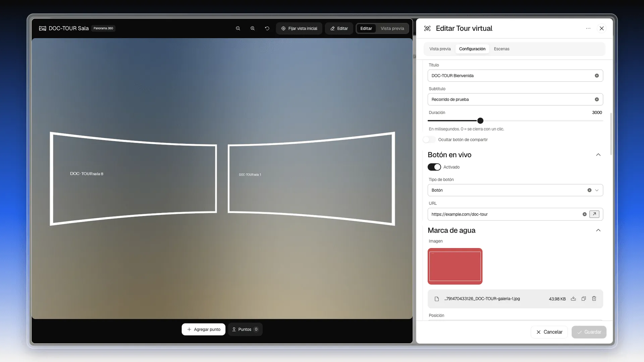Image resolution: width=644 pixels, height=362 pixels.
Task: Reset the panorama rotation
Action: pyautogui.click(x=267, y=28)
